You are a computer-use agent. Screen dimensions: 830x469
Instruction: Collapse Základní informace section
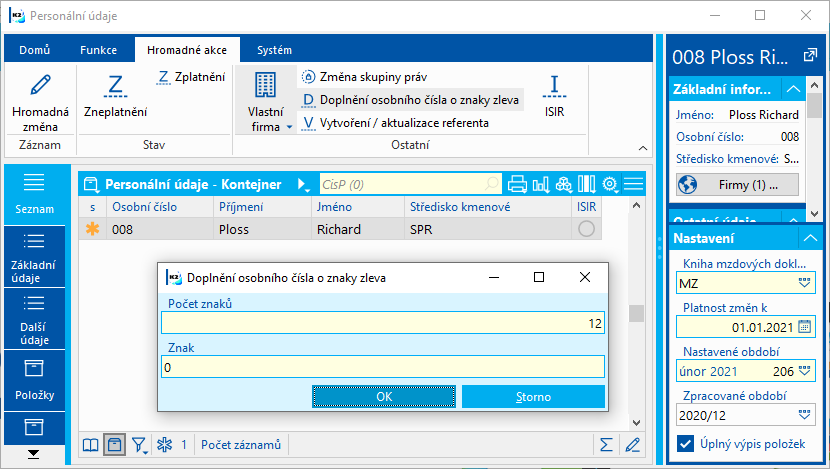point(793,88)
